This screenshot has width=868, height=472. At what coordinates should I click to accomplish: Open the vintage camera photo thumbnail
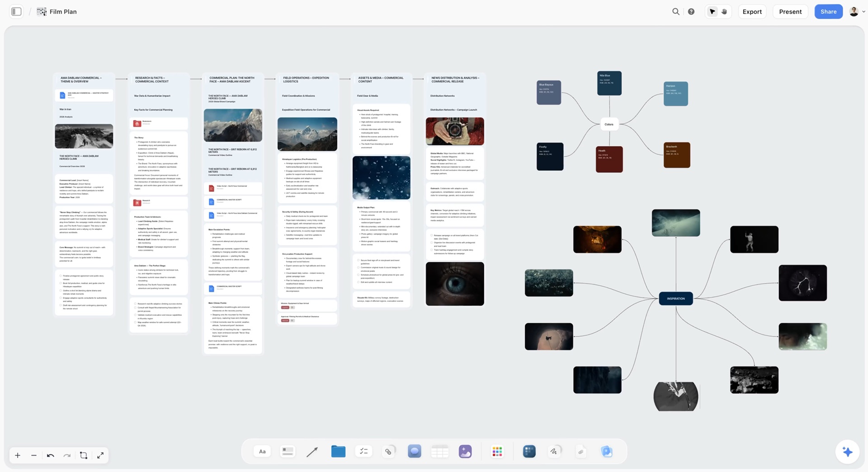coord(455,131)
